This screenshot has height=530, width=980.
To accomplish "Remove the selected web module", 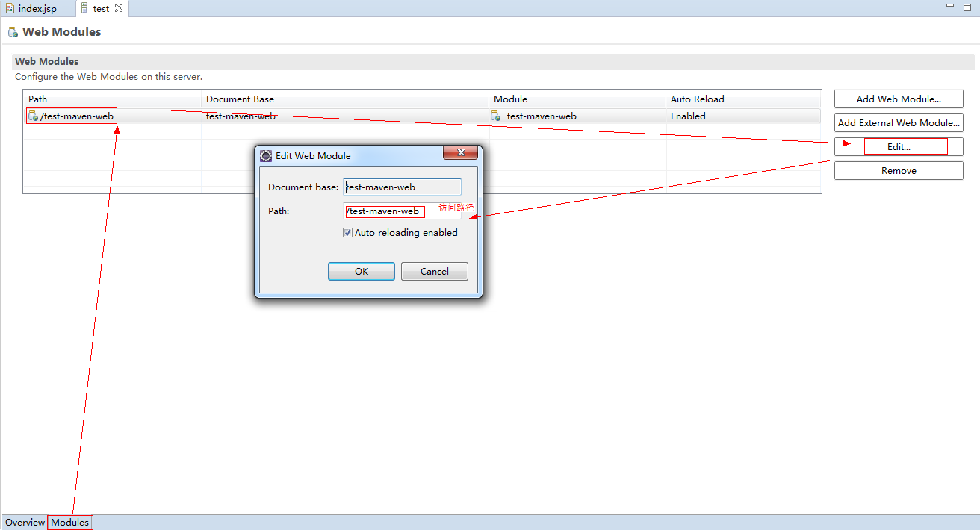I will pyautogui.click(x=899, y=170).
